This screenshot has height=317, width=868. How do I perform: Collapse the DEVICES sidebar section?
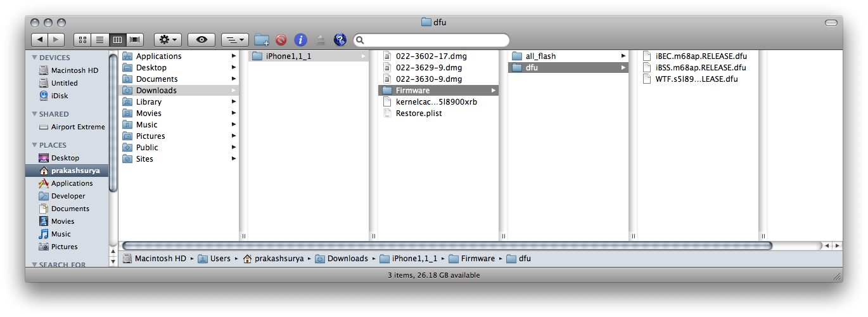coord(35,58)
